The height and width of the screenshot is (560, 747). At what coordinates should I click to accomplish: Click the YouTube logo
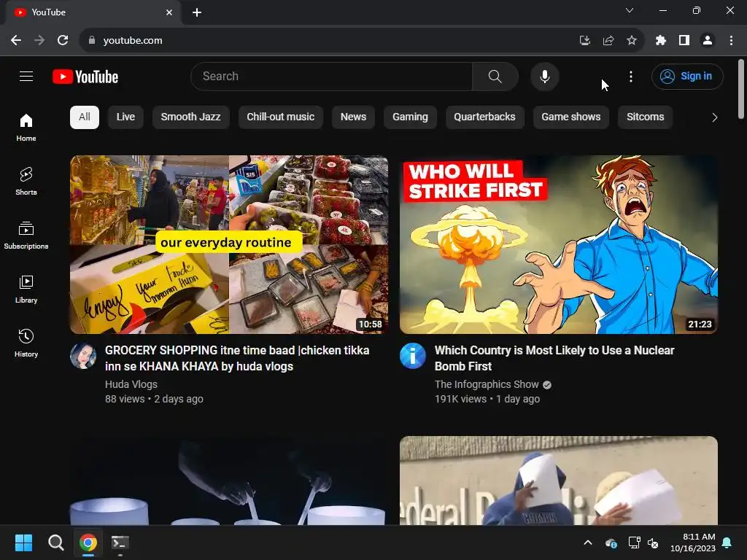click(85, 77)
